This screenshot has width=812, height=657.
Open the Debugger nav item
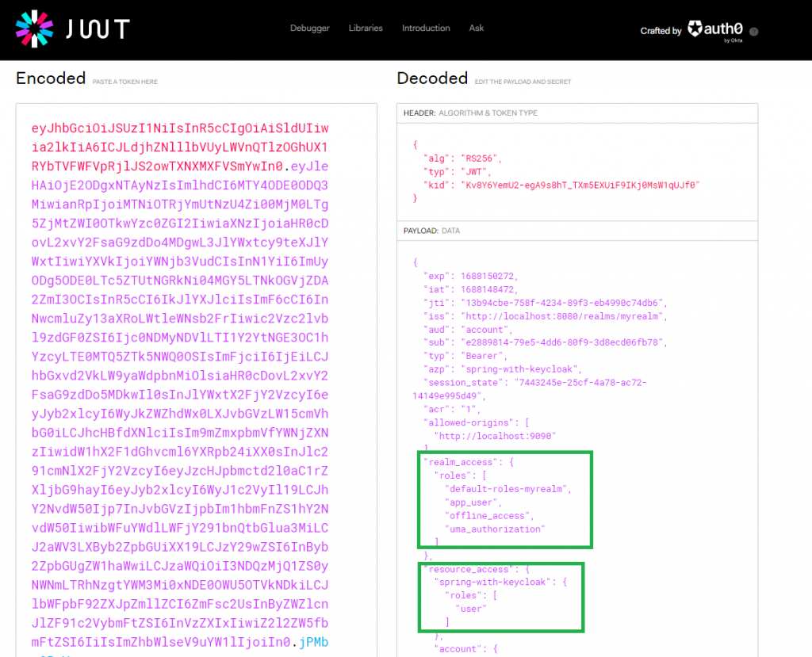click(310, 28)
